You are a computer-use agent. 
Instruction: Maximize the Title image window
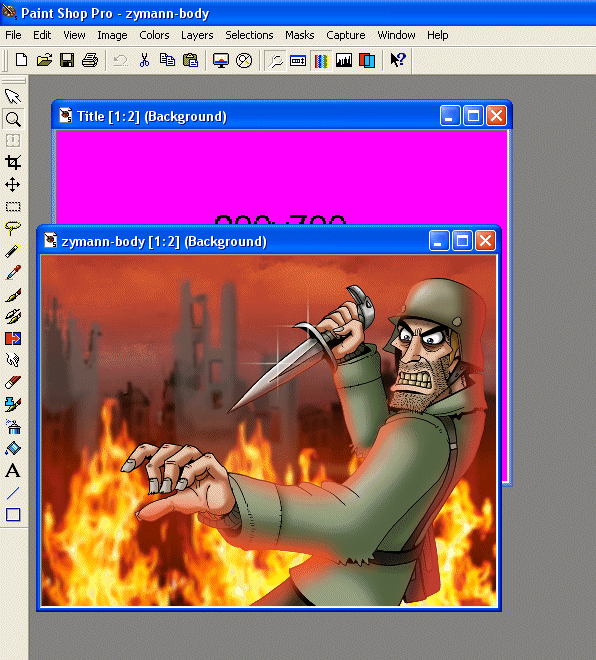click(x=473, y=116)
